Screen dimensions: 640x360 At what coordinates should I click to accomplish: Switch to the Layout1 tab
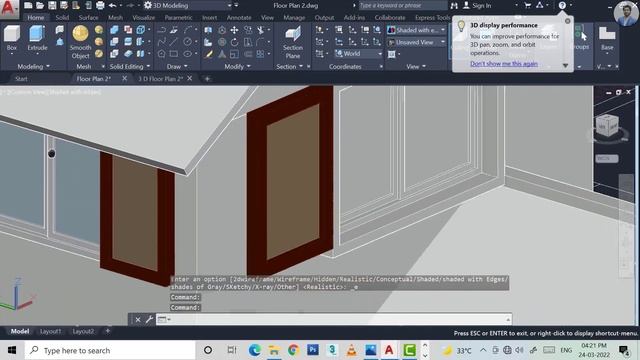pyautogui.click(x=50, y=331)
